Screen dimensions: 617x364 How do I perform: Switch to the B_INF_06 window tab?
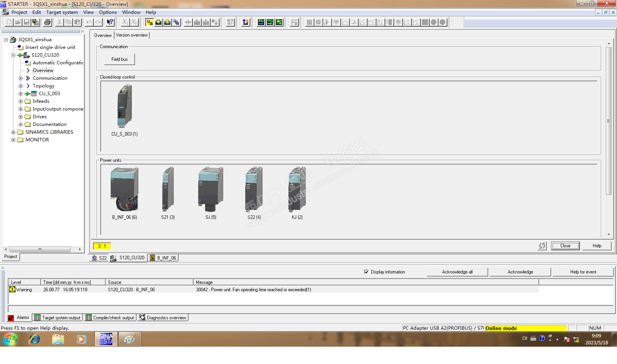(x=163, y=258)
